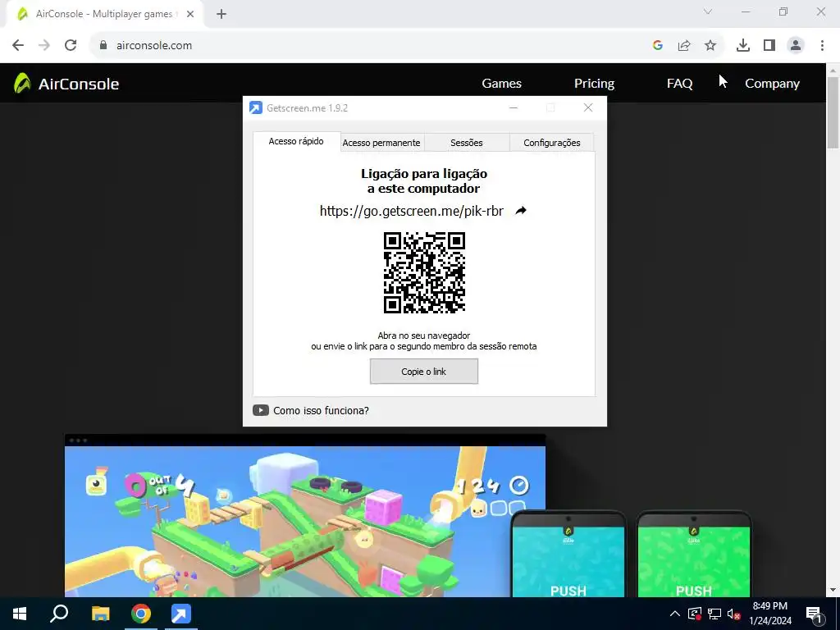The image size is (840, 630).
Task: Click the scrollbar up arrow
Action: click(x=833, y=70)
